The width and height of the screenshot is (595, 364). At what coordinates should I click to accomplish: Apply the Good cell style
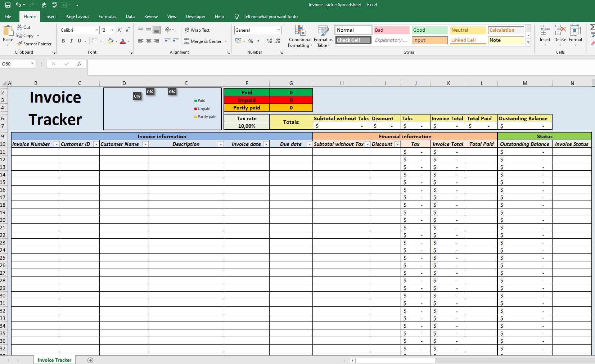tap(429, 30)
